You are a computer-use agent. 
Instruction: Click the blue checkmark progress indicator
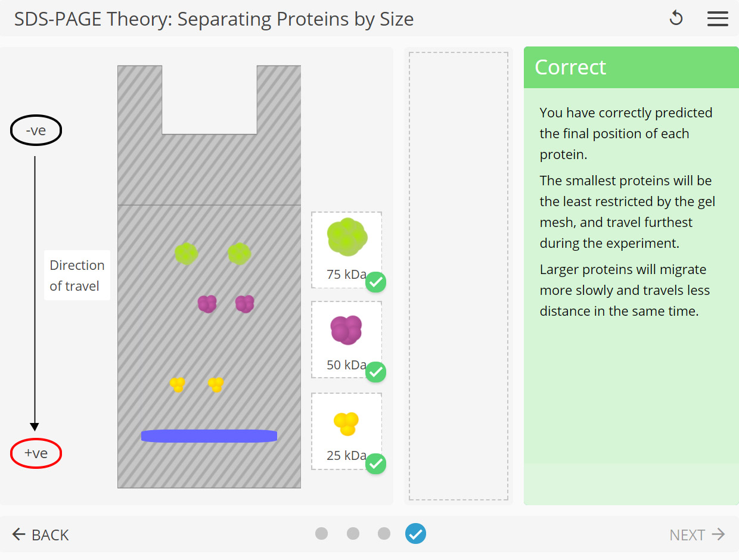point(415,534)
